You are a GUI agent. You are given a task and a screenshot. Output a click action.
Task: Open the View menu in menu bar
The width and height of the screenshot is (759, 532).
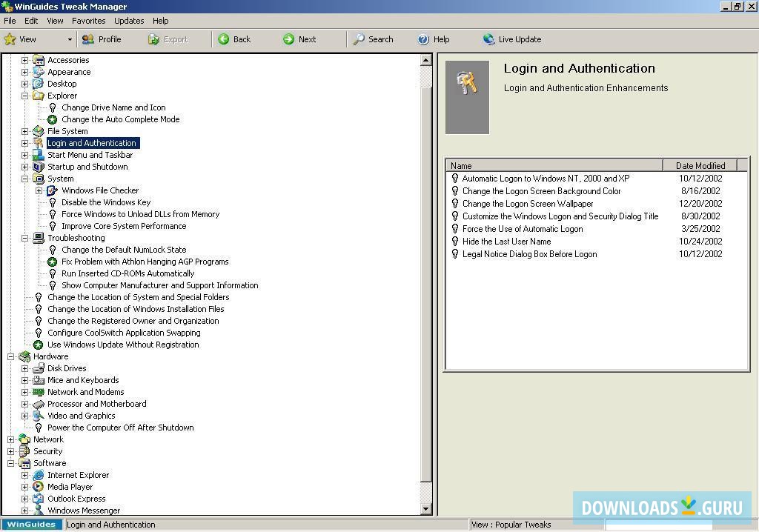[x=55, y=21]
